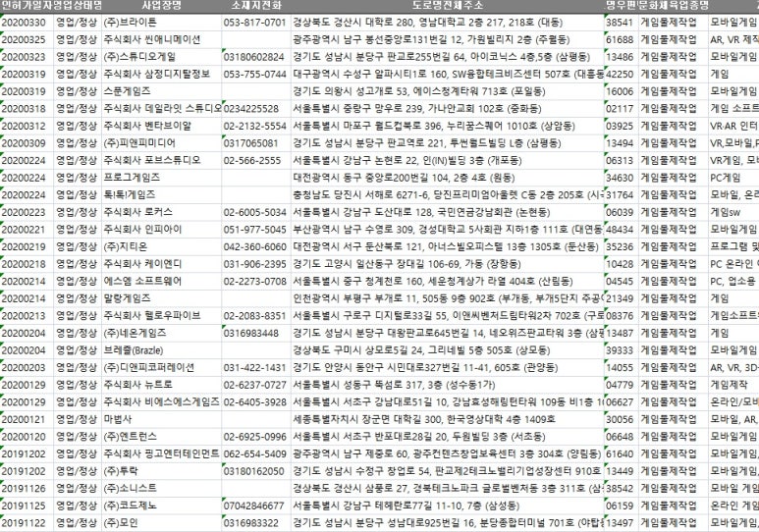
Task: Select phone cell 0234225528
Action: point(256,109)
